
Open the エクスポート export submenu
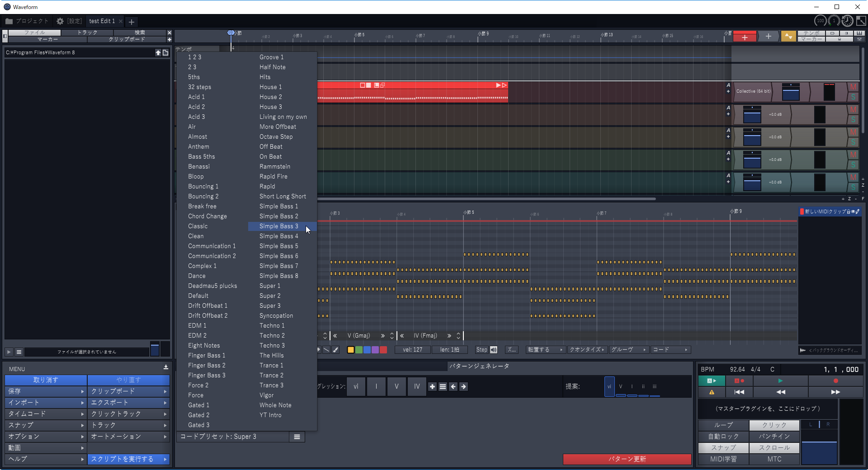(x=128, y=403)
